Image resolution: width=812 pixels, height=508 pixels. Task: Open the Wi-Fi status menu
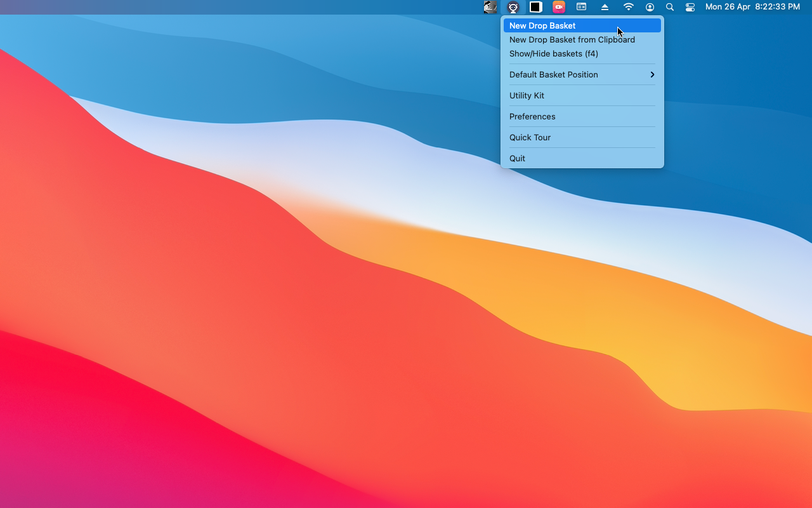click(x=628, y=7)
